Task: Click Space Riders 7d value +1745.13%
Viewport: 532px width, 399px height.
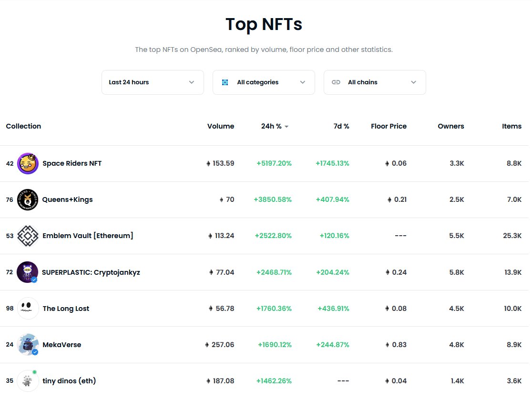Action: pos(332,163)
